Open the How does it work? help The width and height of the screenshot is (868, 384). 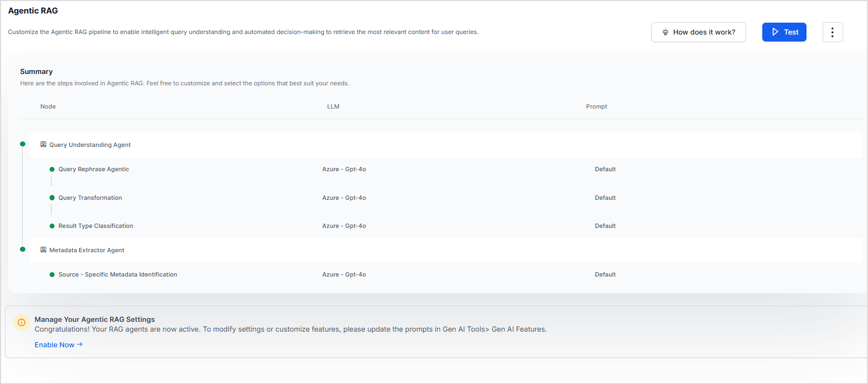(x=698, y=32)
